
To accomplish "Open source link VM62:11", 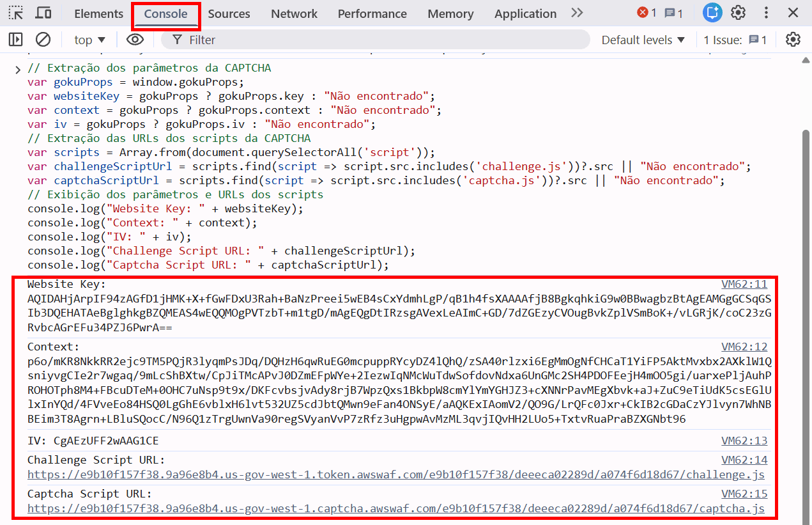I will point(744,284).
